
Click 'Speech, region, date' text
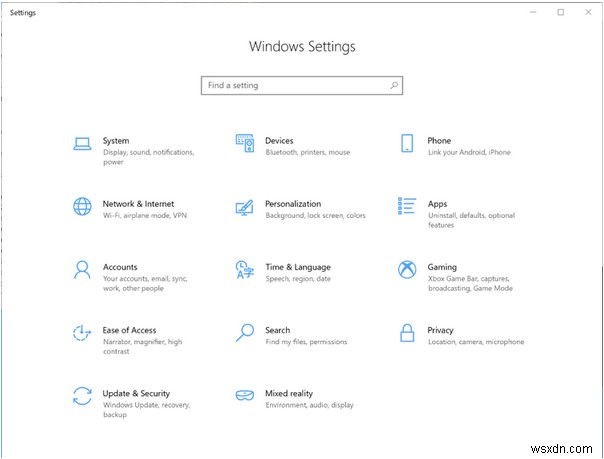click(x=298, y=279)
